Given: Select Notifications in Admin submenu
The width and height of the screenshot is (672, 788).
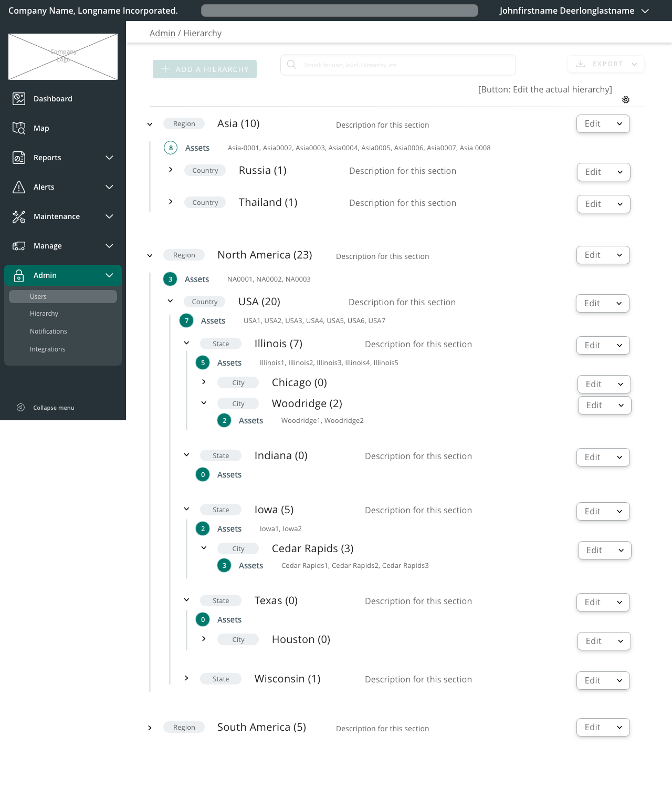Looking at the screenshot, I should [x=48, y=331].
